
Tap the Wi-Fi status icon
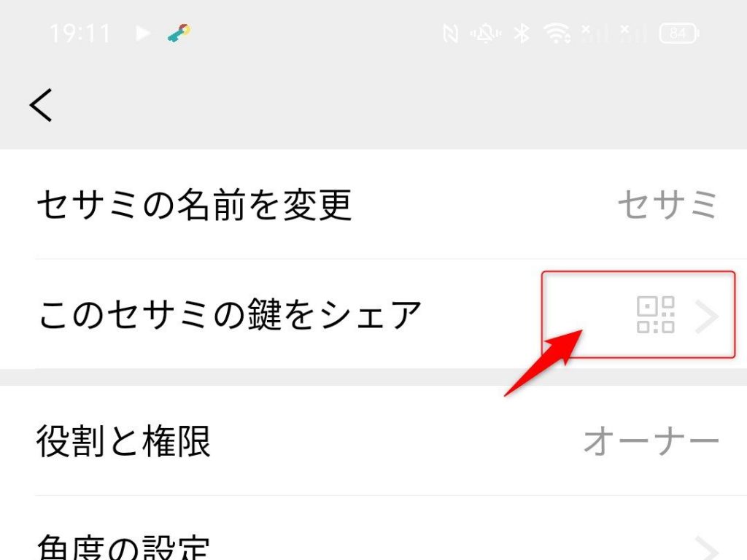pos(557,34)
